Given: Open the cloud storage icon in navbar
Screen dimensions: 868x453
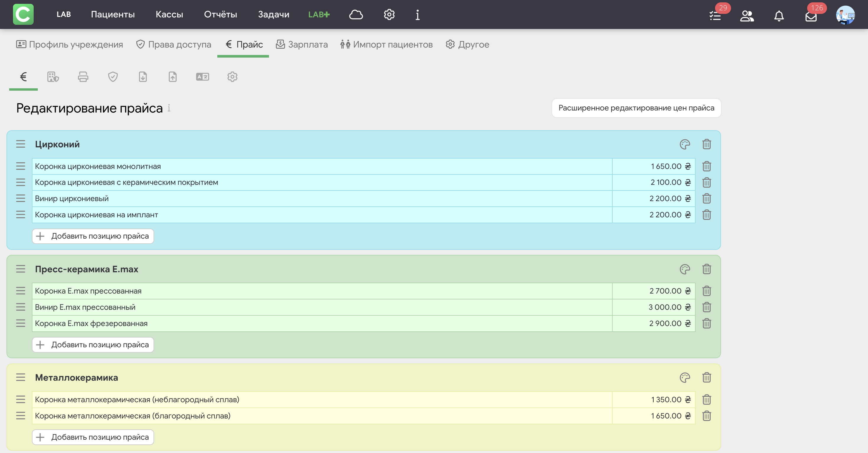Looking at the screenshot, I should pos(356,14).
